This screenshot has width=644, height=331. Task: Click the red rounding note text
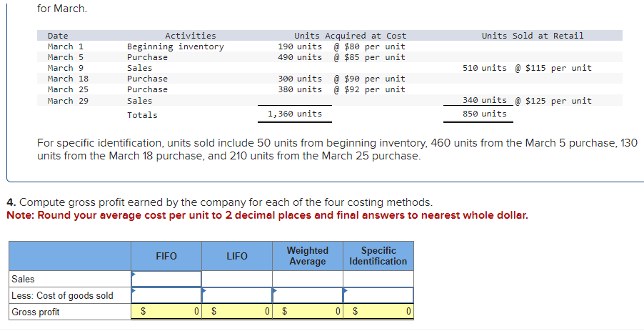(267, 215)
